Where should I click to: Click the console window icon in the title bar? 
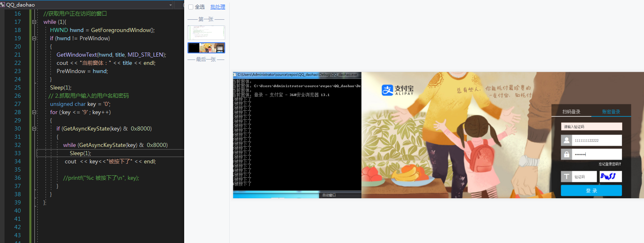pyautogui.click(x=235, y=75)
